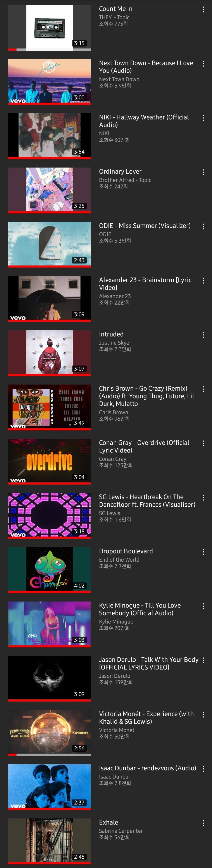This screenshot has width=212, height=868.
Task: Open the Chris Brown Go Crazy Remix thumbnail
Action: pyautogui.click(x=50, y=406)
